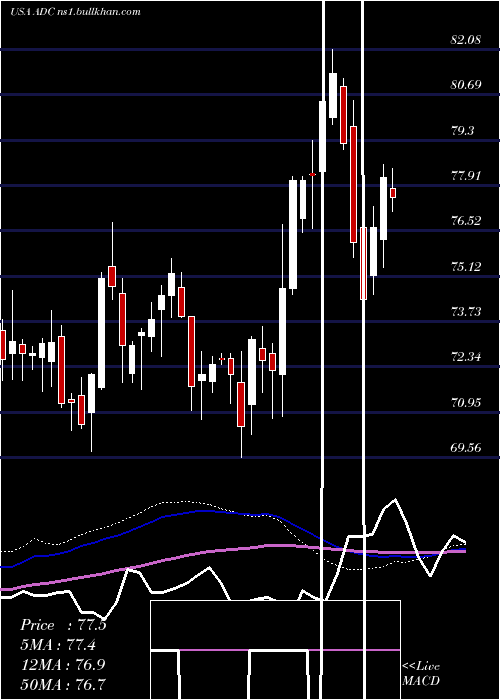Click the 80.69 price axis label
This screenshot has height=700, width=500.
[x=466, y=84]
